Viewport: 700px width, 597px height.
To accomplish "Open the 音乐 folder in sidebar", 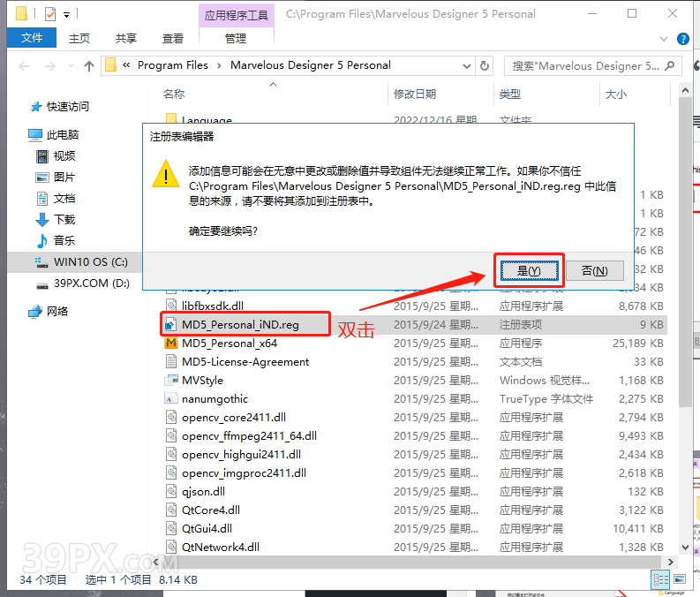I will coord(64,241).
